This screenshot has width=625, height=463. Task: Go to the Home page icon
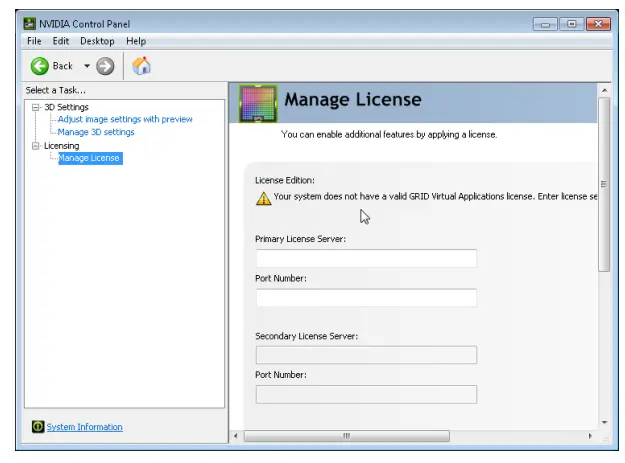(x=142, y=66)
